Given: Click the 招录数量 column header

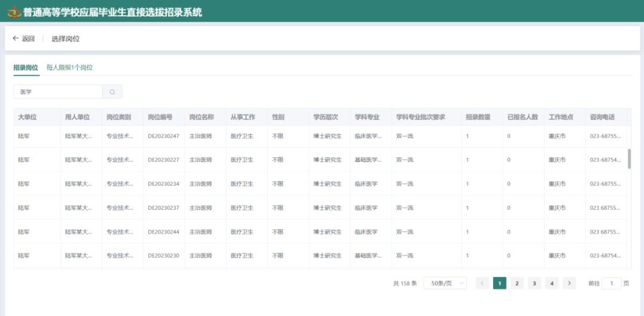Looking at the screenshot, I should (x=478, y=117).
